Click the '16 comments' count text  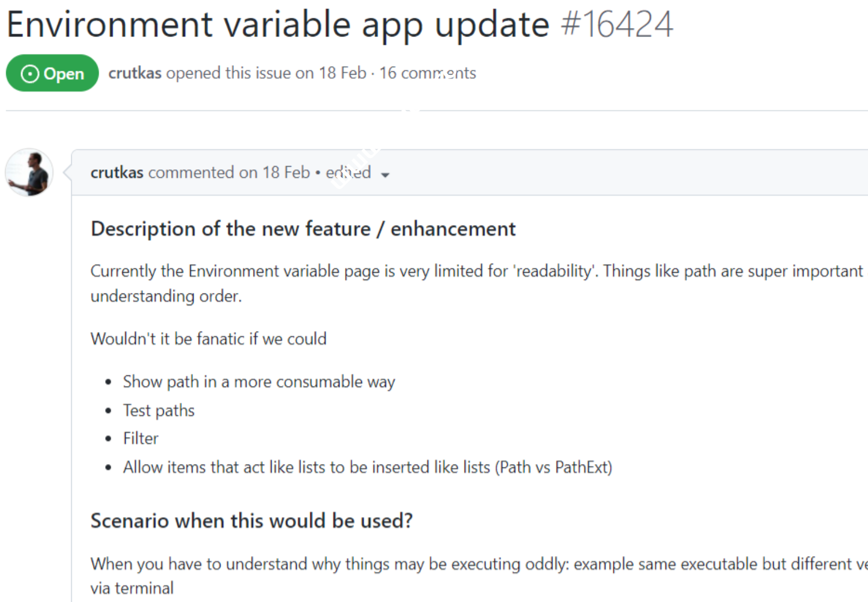click(x=428, y=73)
